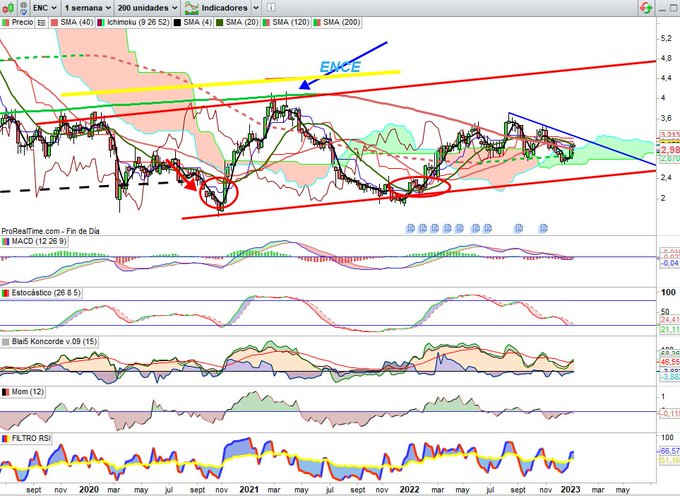Click the SMA (200) color swatch
Viewport: 680px width, 496px height.
tap(317, 22)
